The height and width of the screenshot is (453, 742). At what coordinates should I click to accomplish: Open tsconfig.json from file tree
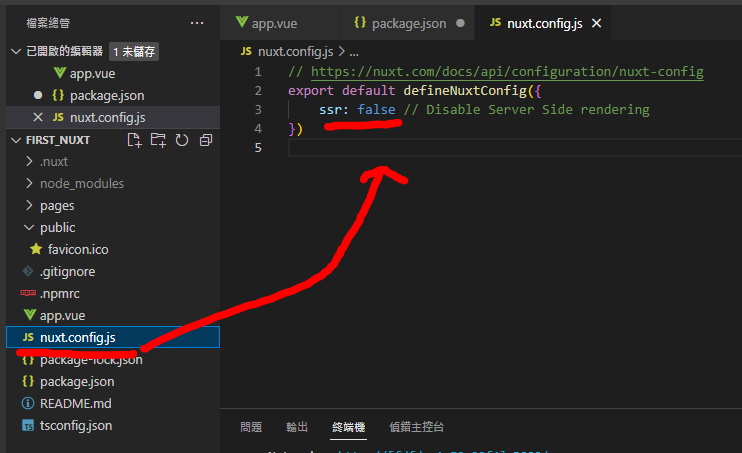(76, 425)
